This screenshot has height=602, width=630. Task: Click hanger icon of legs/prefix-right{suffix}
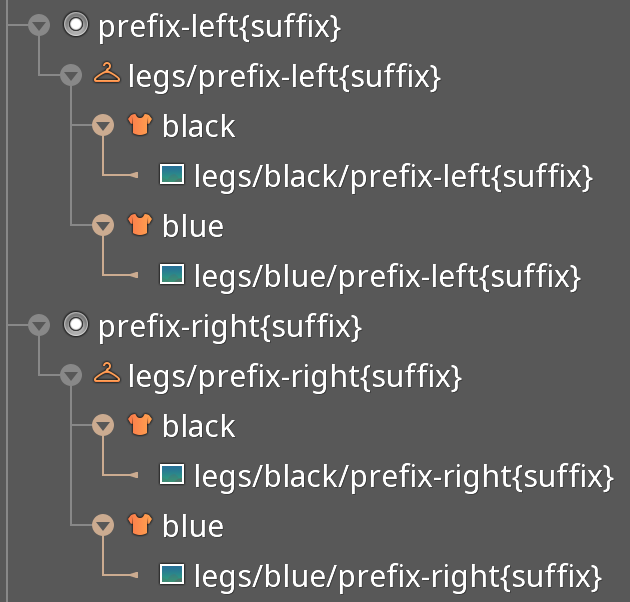tap(106, 373)
